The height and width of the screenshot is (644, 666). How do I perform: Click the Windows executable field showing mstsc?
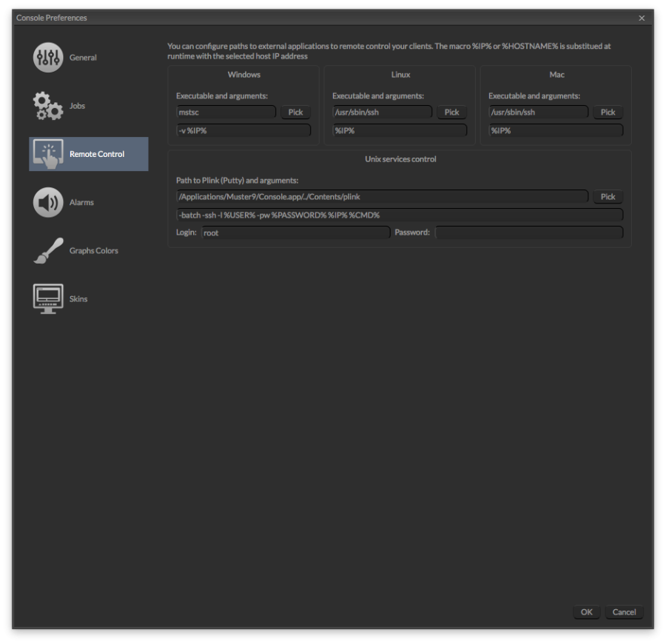pyautogui.click(x=226, y=112)
